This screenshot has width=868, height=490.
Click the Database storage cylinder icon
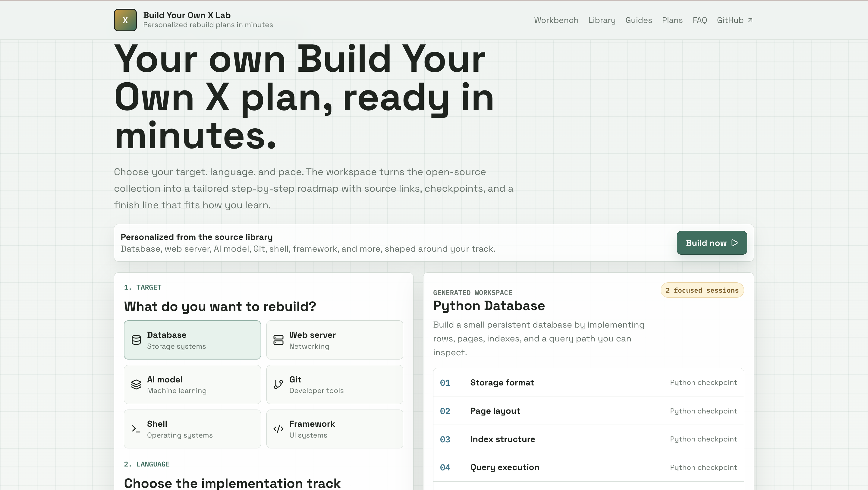pos(136,340)
